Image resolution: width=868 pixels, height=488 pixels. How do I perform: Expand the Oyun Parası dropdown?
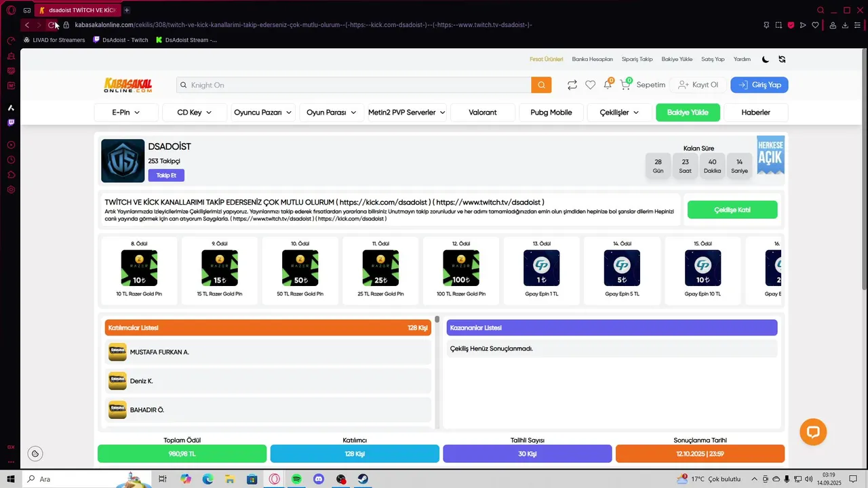pyautogui.click(x=332, y=113)
